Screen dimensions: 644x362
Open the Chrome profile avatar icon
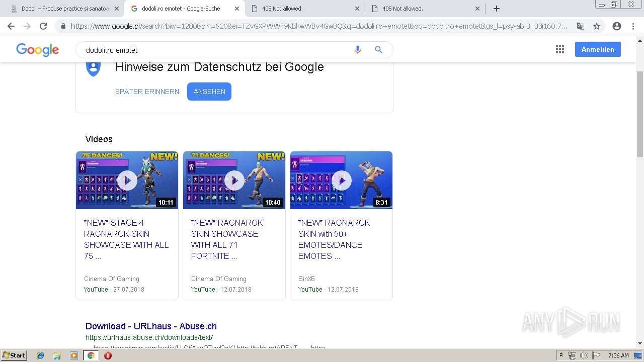click(617, 26)
